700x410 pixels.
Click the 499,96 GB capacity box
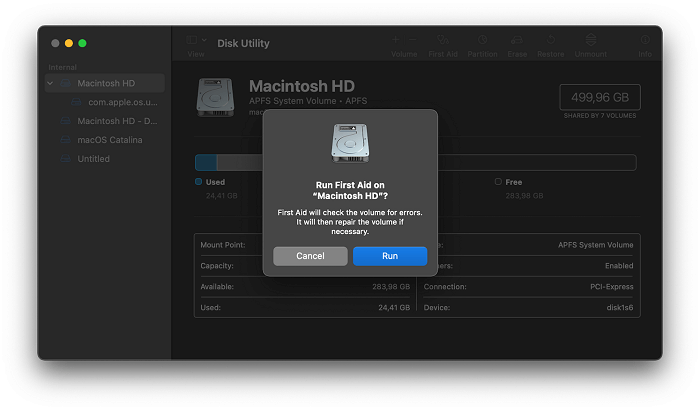click(x=600, y=98)
